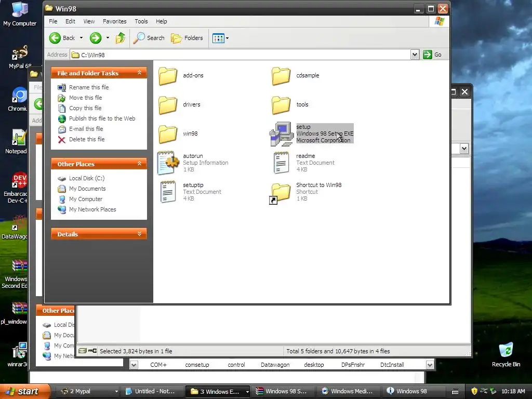Open the Favorites menu
The width and height of the screenshot is (532, 399).
115,21
